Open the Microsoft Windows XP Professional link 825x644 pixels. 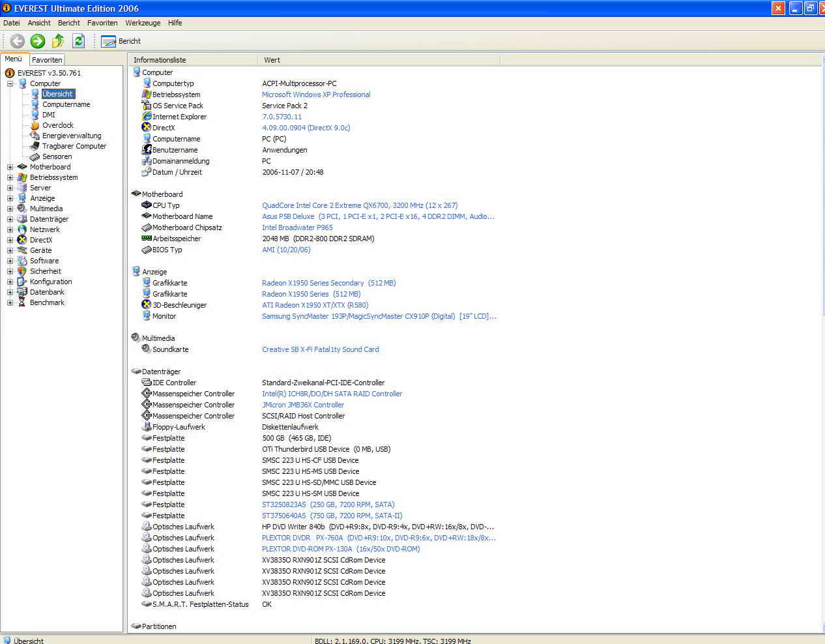(x=316, y=95)
